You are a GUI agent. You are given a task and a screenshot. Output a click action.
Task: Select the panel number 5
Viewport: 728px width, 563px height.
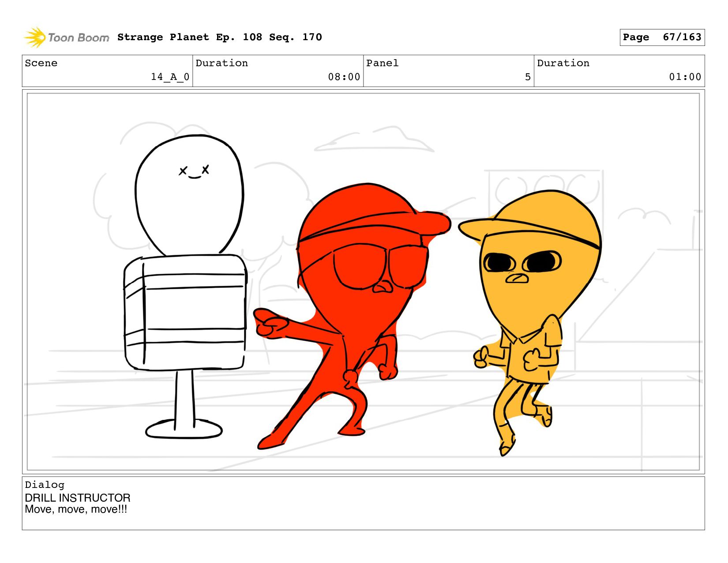tap(528, 77)
